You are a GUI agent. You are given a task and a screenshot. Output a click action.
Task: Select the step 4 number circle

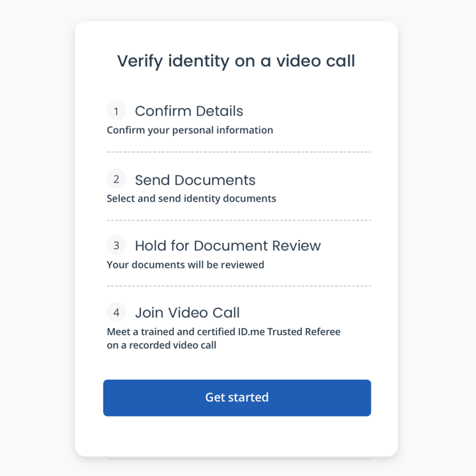click(x=116, y=312)
